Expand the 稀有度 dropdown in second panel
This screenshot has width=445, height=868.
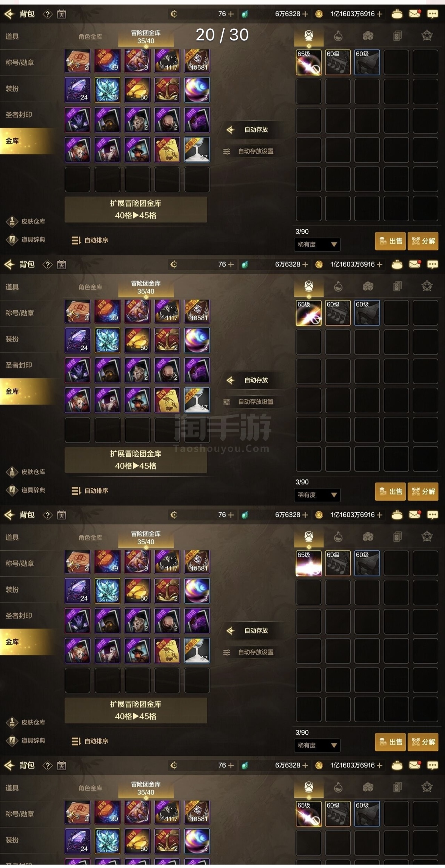pyautogui.click(x=317, y=495)
